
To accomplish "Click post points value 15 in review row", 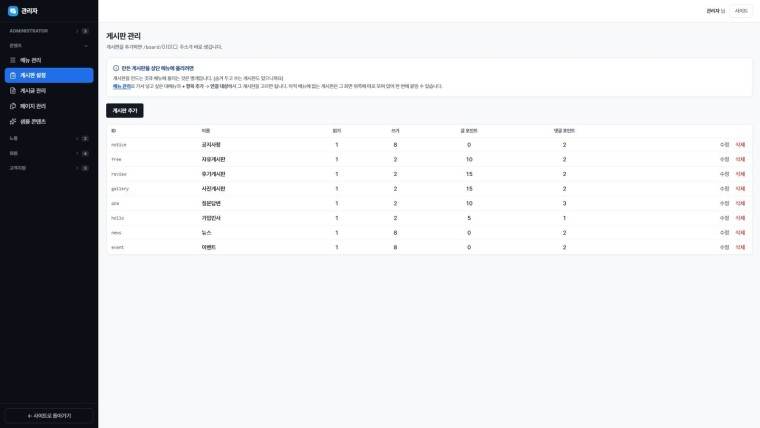I will [469, 174].
